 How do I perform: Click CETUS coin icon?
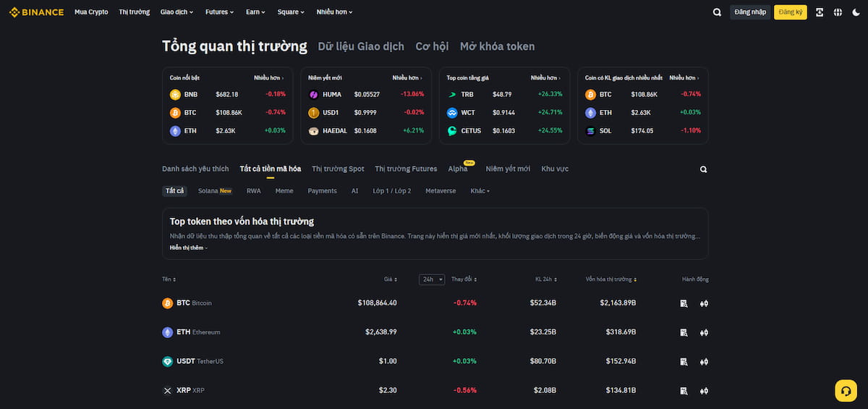click(452, 131)
